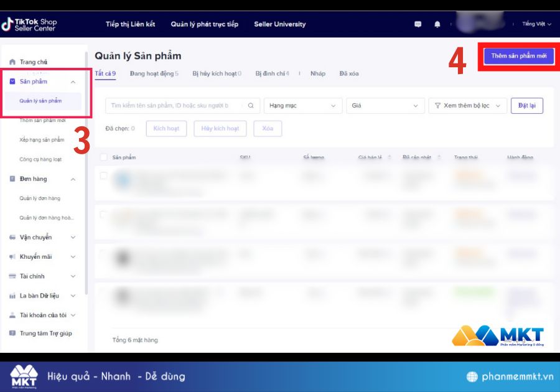Expand the Tài khoản của tôi menu

tap(73, 315)
